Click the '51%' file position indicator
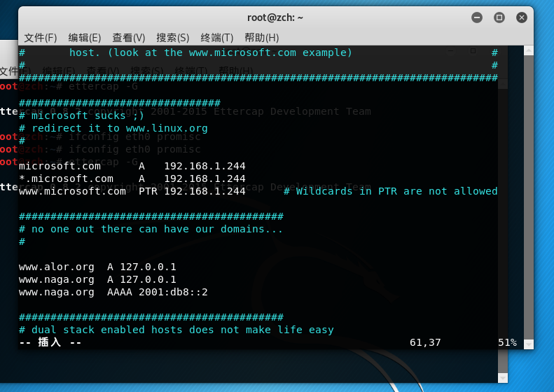The height and width of the screenshot is (392, 554). tap(507, 342)
